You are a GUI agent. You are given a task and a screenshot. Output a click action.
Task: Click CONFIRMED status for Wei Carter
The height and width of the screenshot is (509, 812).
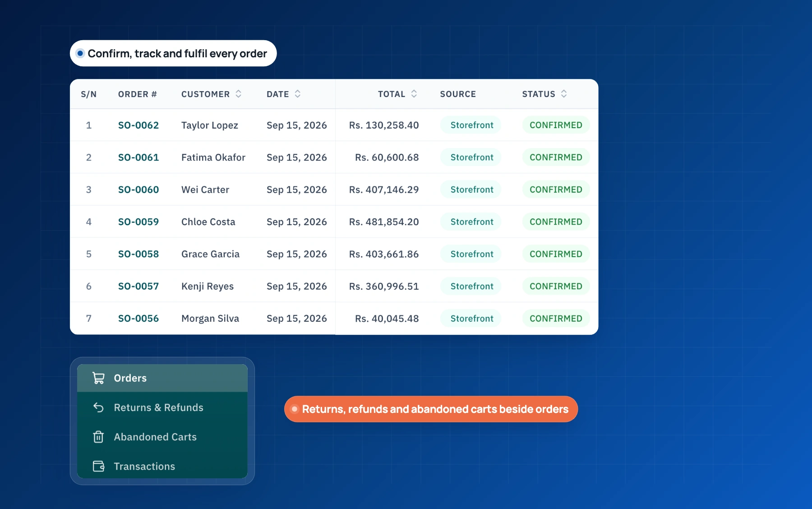coord(556,190)
